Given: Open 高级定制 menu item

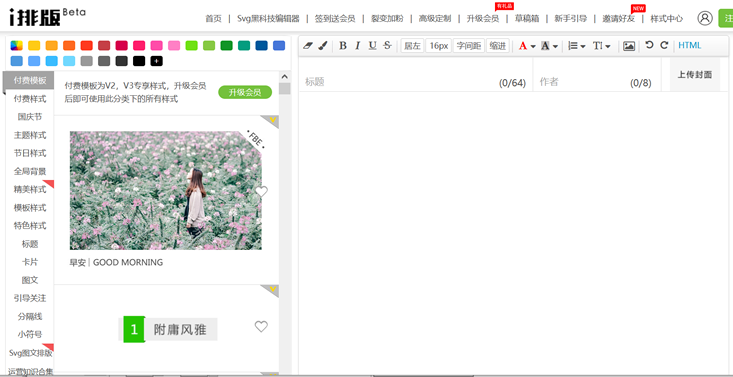Looking at the screenshot, I should (435, 19).
